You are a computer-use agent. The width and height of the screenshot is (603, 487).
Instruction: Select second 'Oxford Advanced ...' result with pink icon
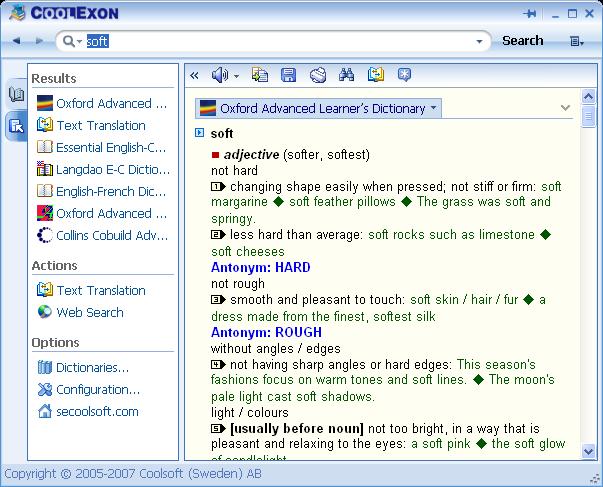coord(102,213)
